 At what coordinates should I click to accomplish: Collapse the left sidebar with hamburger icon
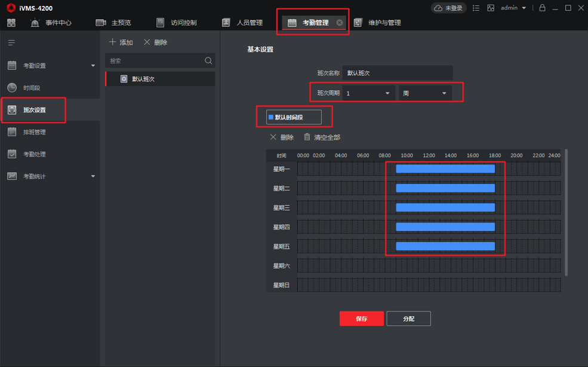coord(11,42)
